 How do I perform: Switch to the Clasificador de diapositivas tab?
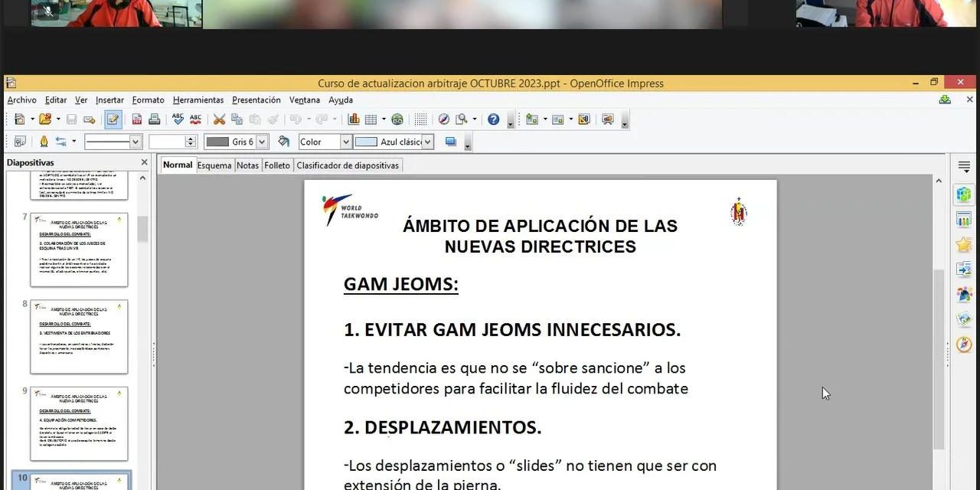click(x=347, y=165)
